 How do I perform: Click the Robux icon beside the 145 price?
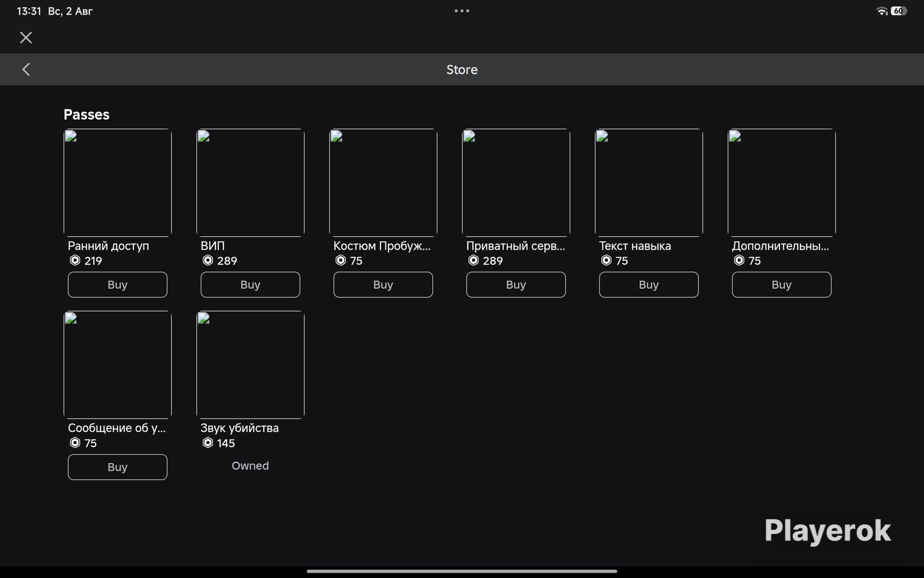[208, 443]
